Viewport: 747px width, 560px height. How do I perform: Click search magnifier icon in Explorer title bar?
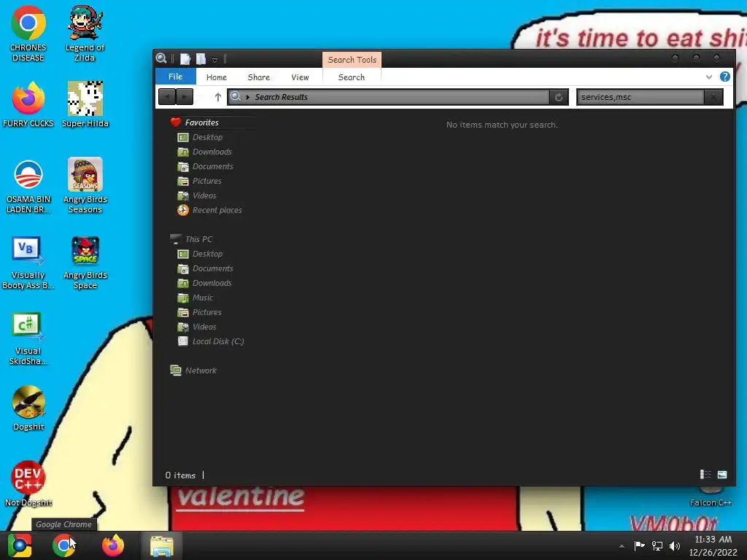(x=161, y=58)
